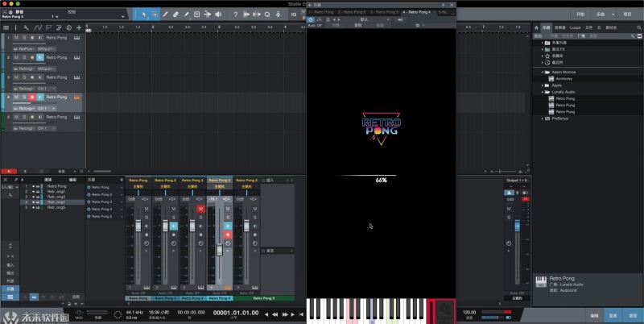The width and height of the screenshot is (644, 324).
Task: Open the Instruments browser tab
Action: 546,27
